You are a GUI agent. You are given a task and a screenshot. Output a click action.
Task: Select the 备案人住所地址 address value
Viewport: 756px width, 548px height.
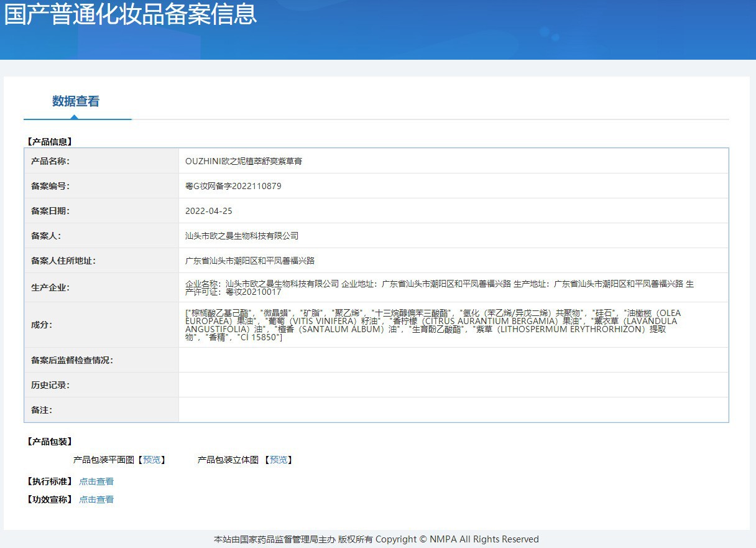click(x=247, y=260)
